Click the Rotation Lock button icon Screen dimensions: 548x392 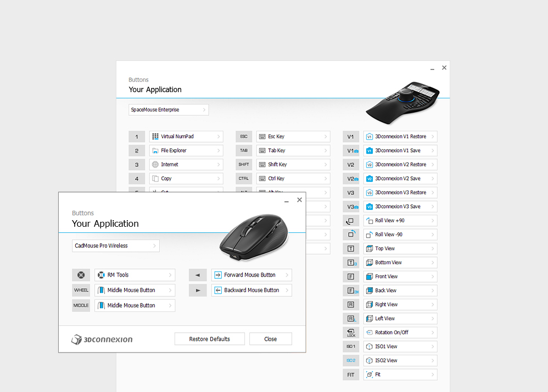tap(351, 333)
